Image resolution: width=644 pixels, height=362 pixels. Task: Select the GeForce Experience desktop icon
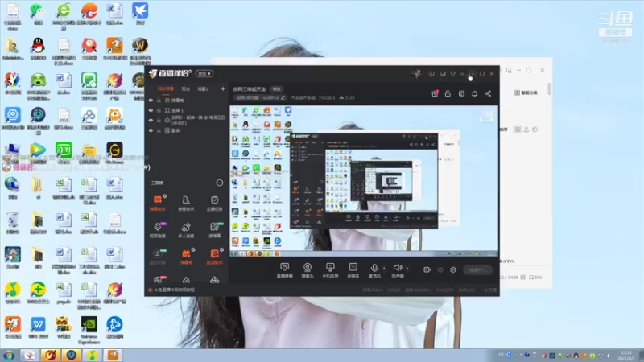click(x=89, y=330)
